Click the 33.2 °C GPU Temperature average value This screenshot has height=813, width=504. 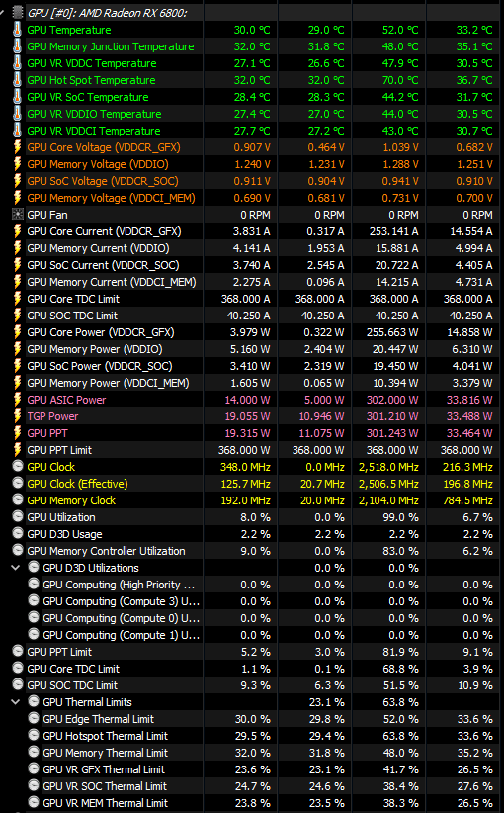coord(474,30)
